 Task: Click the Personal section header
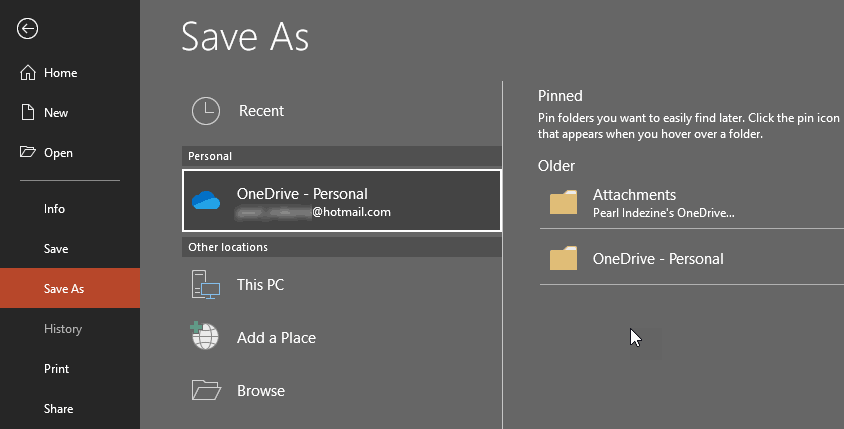pyautogui.click(x=342, y=156)
